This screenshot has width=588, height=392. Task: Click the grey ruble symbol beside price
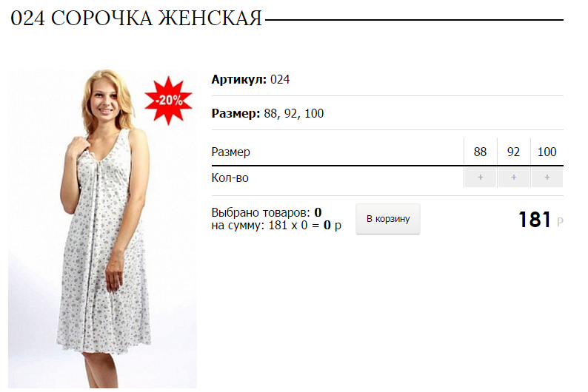(560, 222)
